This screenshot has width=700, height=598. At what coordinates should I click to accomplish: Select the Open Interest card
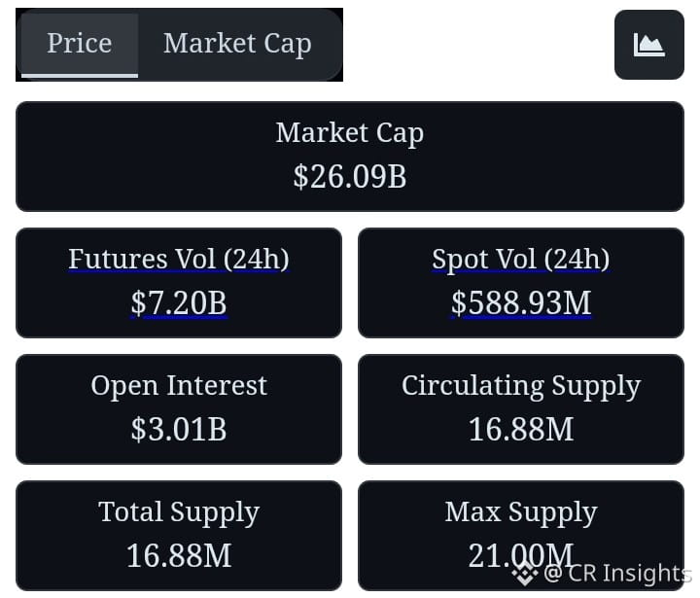coord(179,409)
